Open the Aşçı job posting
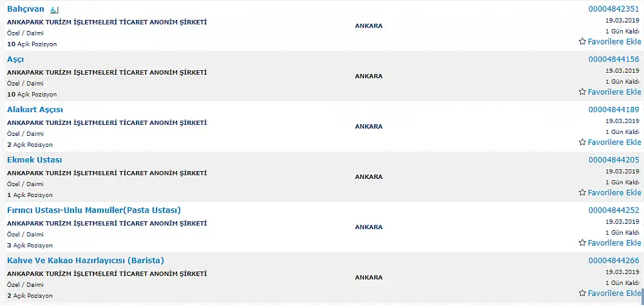This screenshot has height=305, width=644. (x=15, y=60)
